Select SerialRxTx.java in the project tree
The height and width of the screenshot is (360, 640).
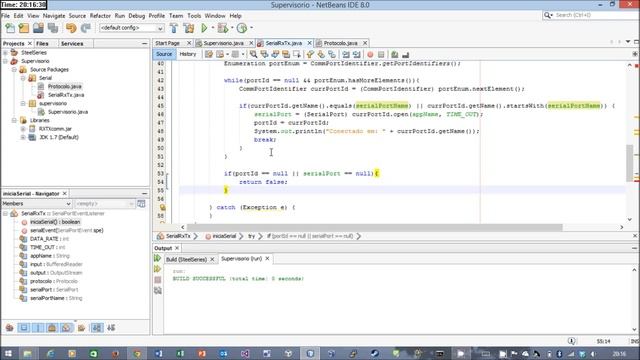coord(66,95)
